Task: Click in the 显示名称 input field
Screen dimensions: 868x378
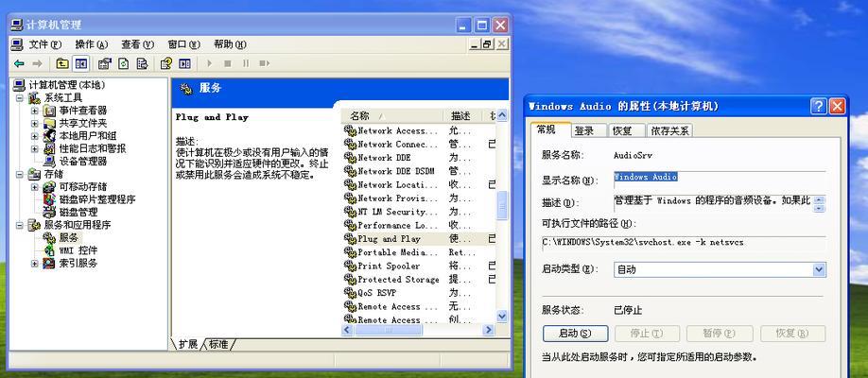Action: click(x=720, y=179)
